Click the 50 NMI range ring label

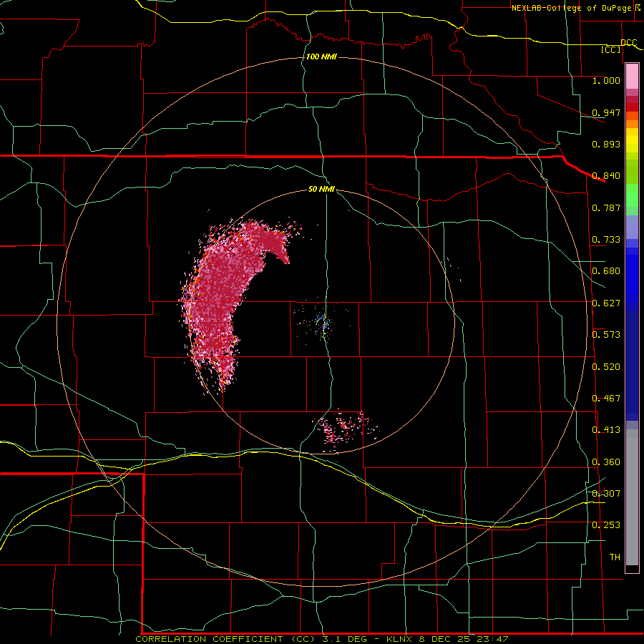(x=321, y=190)
